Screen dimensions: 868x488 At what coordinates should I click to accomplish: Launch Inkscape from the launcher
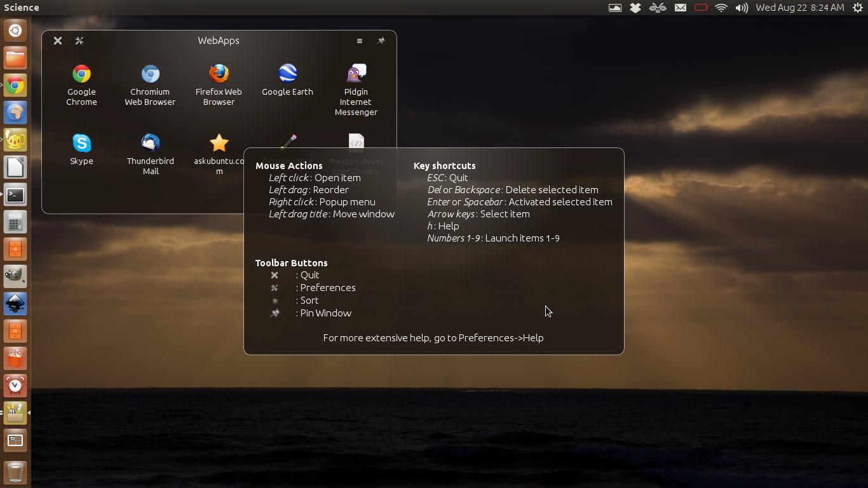click(x=16, y=304)
